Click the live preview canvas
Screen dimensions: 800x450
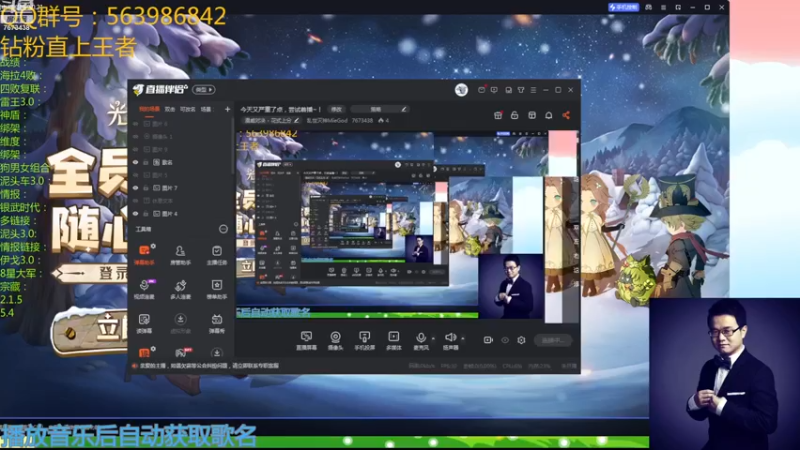click(x=407, y=225)
